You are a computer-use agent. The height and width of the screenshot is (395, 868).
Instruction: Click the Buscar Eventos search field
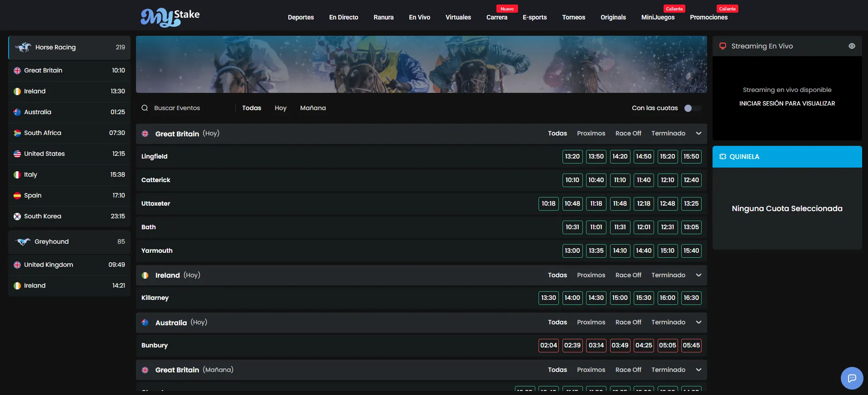click(x=191, y=108)
